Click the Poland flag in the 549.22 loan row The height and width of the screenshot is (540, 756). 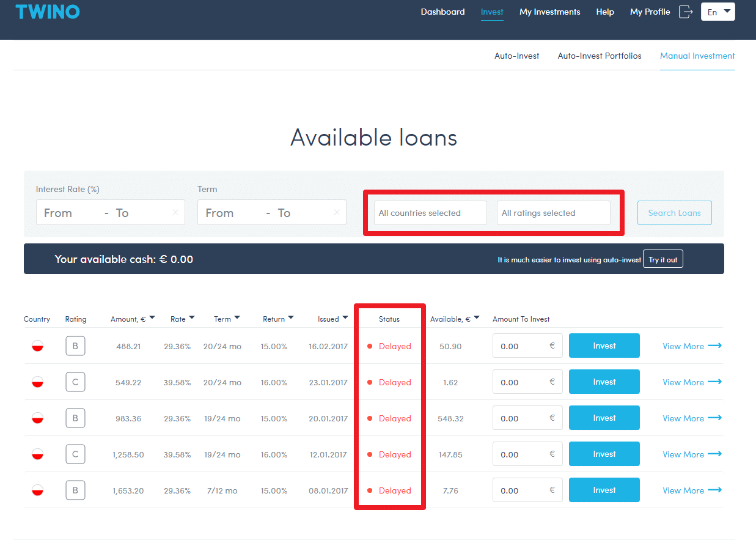point(37,382)
